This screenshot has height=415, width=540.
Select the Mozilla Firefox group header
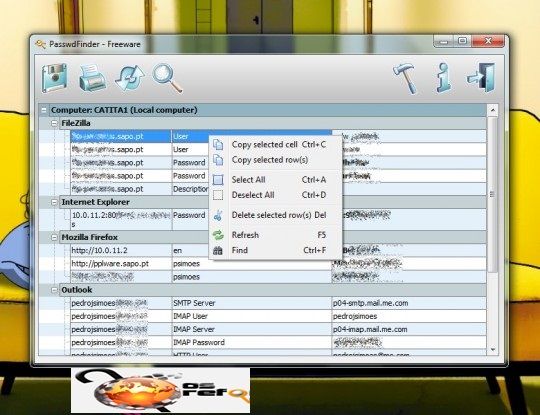[273, 237]
